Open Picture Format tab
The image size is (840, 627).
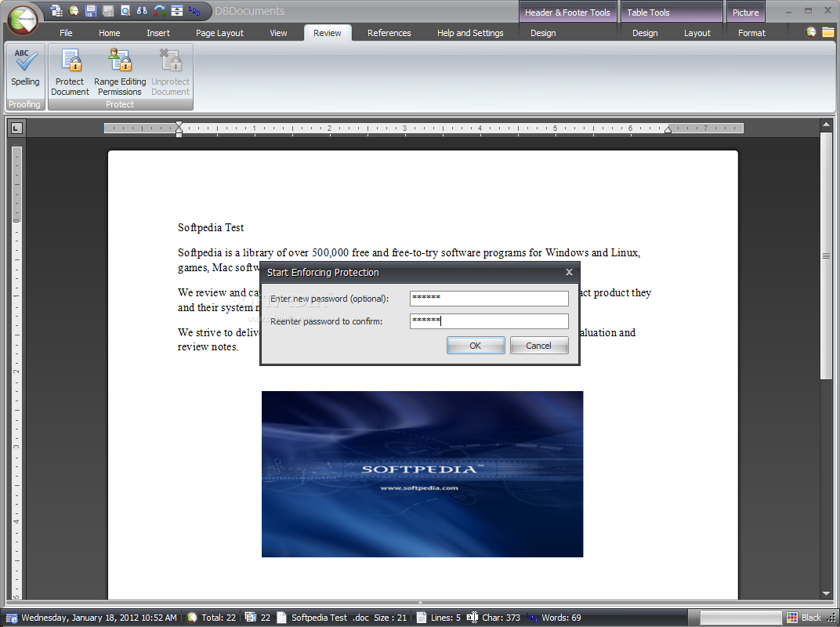751,33
